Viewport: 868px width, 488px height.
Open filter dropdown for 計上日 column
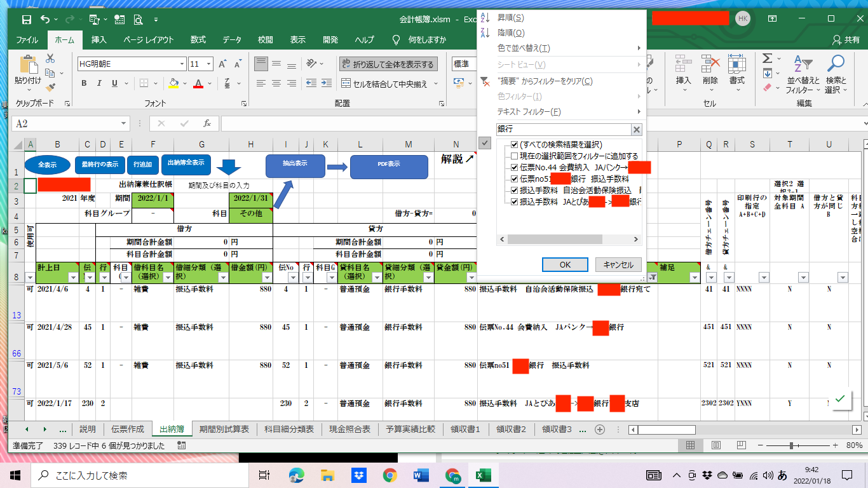click(72, 278)
